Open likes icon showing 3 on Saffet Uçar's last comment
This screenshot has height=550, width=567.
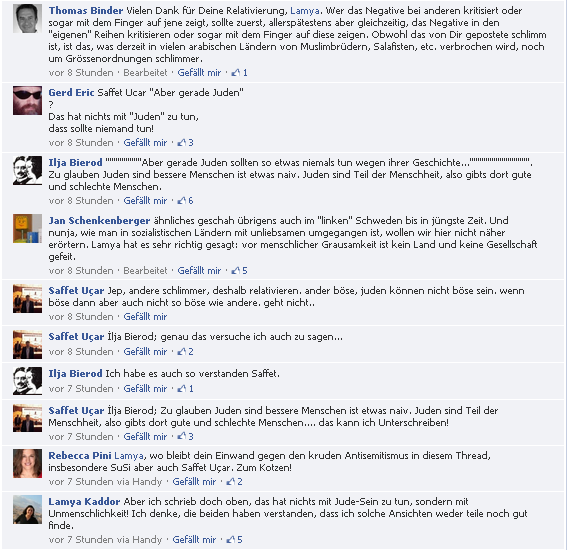point(182,436)
